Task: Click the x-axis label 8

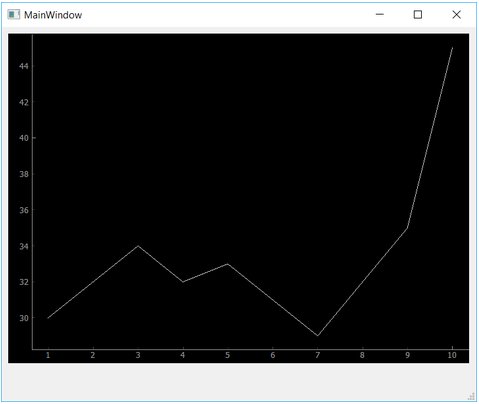Action: click(x=362, y=355)
